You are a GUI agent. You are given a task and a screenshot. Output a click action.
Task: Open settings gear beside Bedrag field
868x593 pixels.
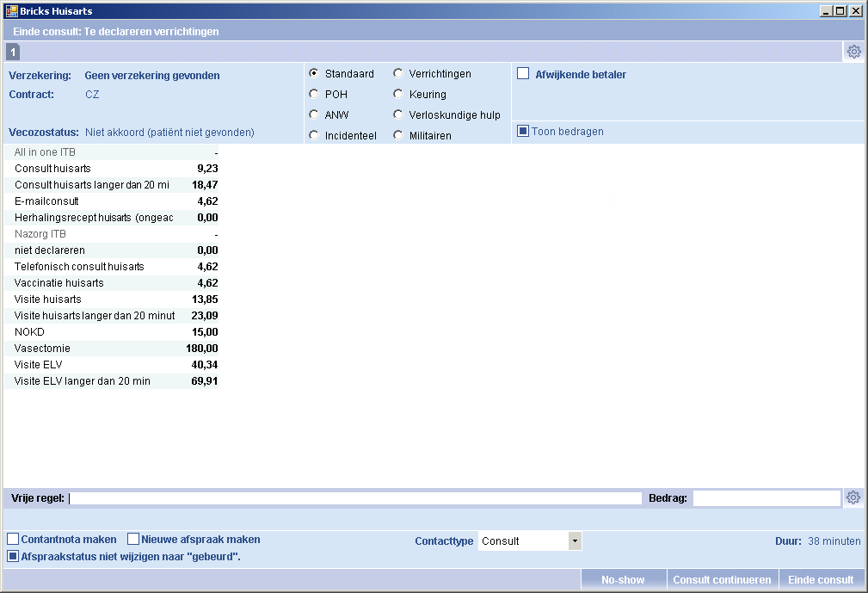(x=853, y=497)
